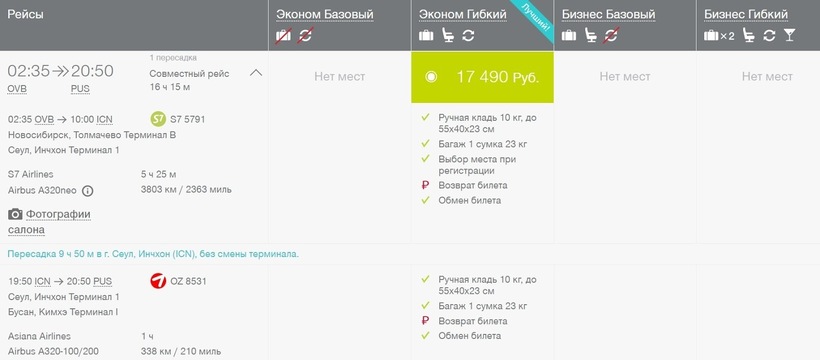Screen dimensions: 820x360
Task: Click the crossed-out baggage icon under Эконом Базовый
Action: click(x=283, y=36)
